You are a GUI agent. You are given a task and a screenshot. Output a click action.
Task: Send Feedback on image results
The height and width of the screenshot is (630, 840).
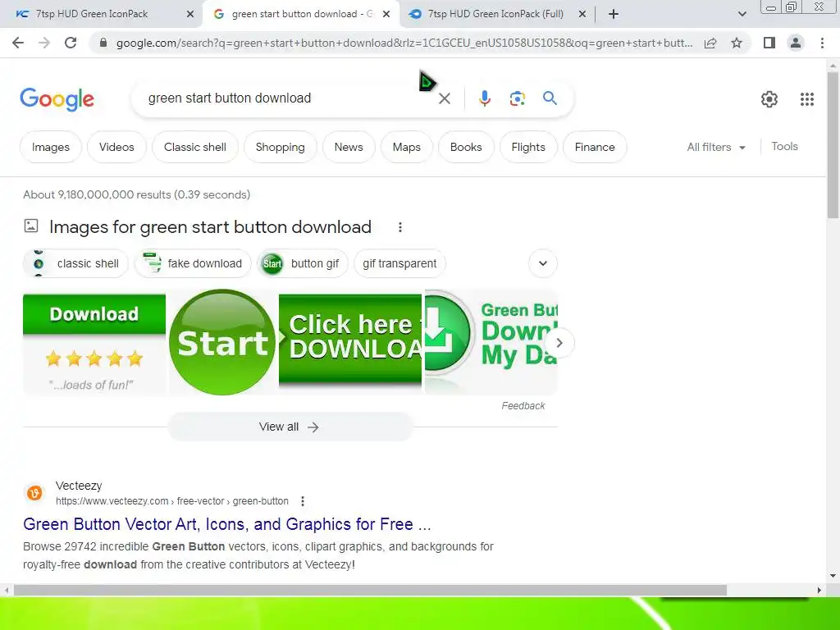click(x=523, y=406)
